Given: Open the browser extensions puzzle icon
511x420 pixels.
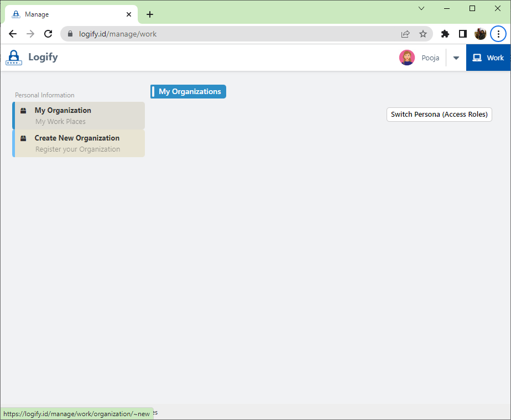Looking at the screenshot, I should (x=445, y=34).
